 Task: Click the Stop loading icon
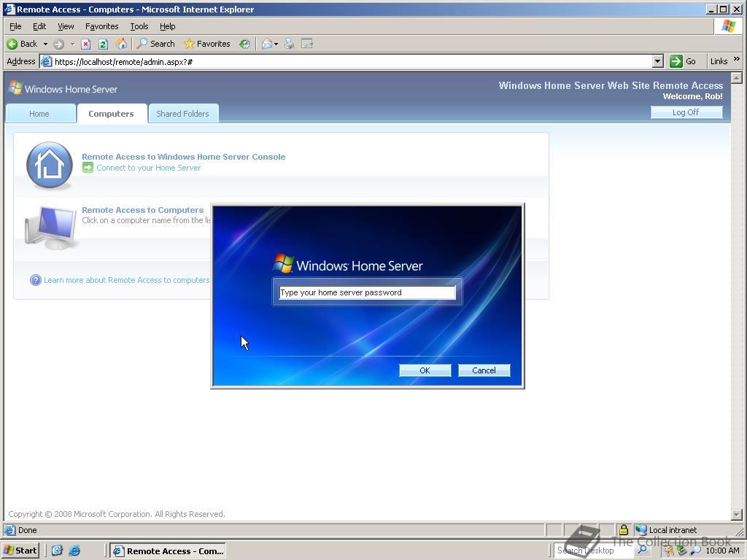click(86, 44)
